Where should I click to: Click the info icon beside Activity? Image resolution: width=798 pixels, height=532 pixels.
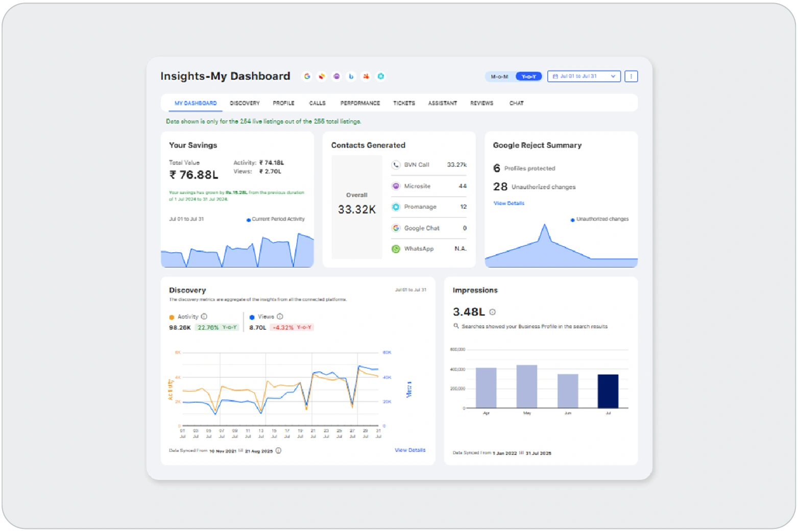[x=204, y=317]
